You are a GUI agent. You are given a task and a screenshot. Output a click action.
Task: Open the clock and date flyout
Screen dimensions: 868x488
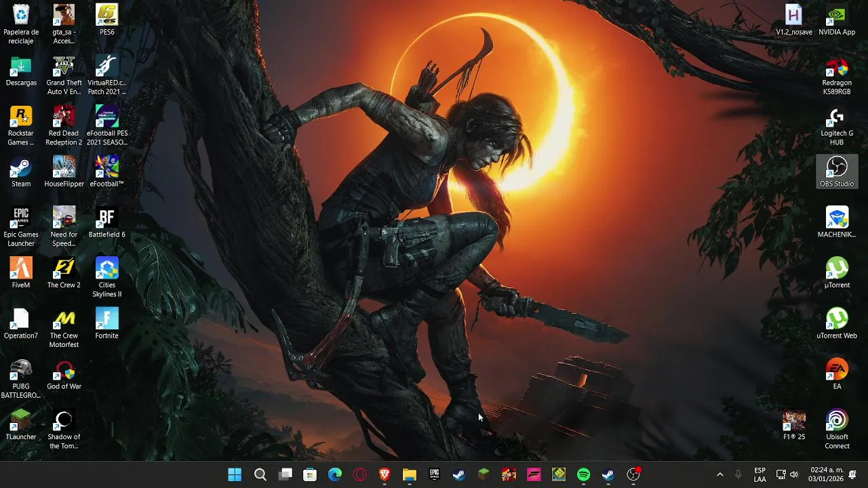point(827,474)
